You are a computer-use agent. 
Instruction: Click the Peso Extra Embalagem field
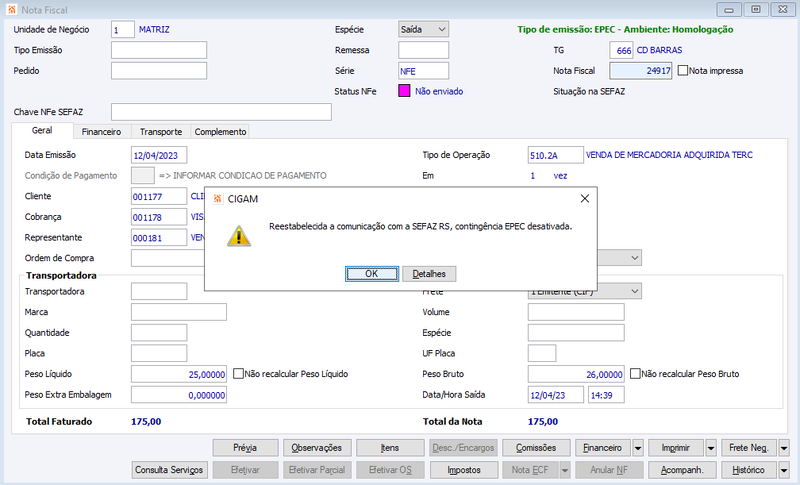(x=179, y=395)
